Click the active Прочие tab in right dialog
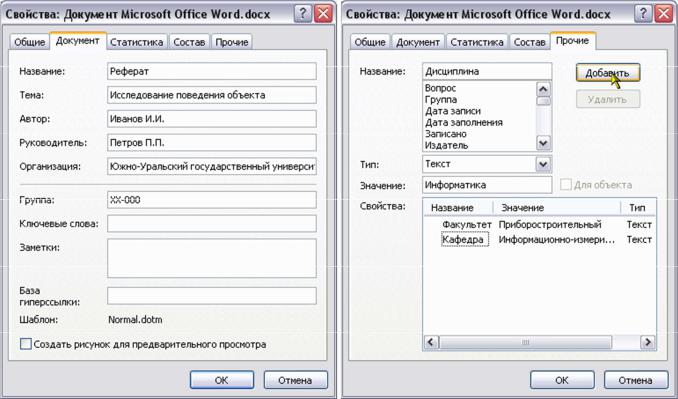Screen dimensions: 678x399 (572, 41)
